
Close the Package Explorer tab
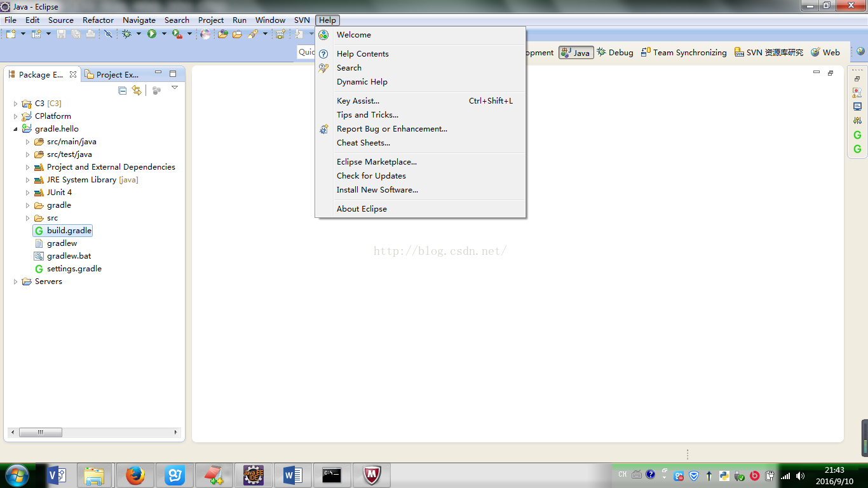pos(73,74)
